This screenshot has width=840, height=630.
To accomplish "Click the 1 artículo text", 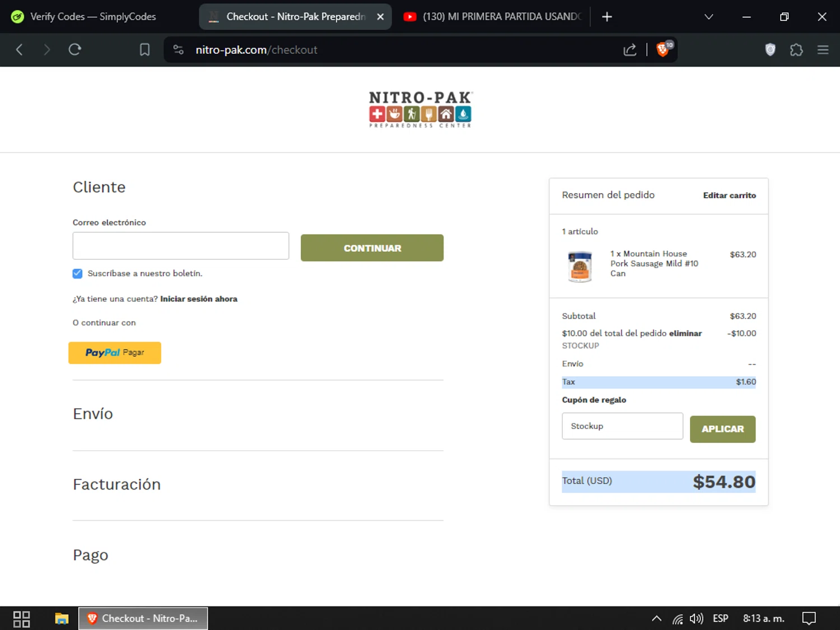I will pyautogui.click(x=580, y=231).
